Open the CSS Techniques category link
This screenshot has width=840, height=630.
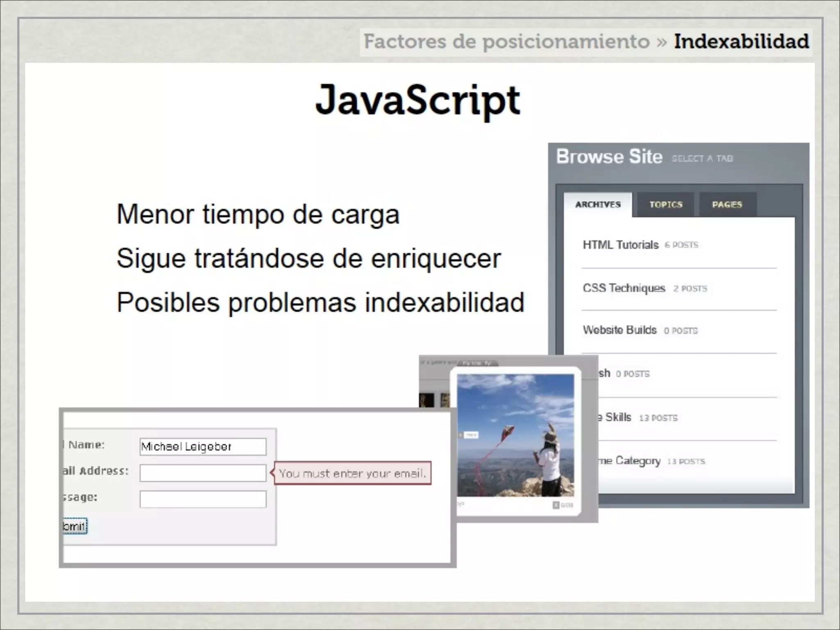click(623, 288)
